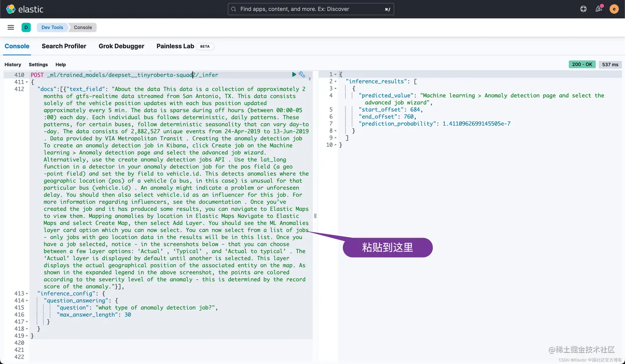625x364 pixels.
Task: Click the search magnifier icon
Action: tap(234, 9)
